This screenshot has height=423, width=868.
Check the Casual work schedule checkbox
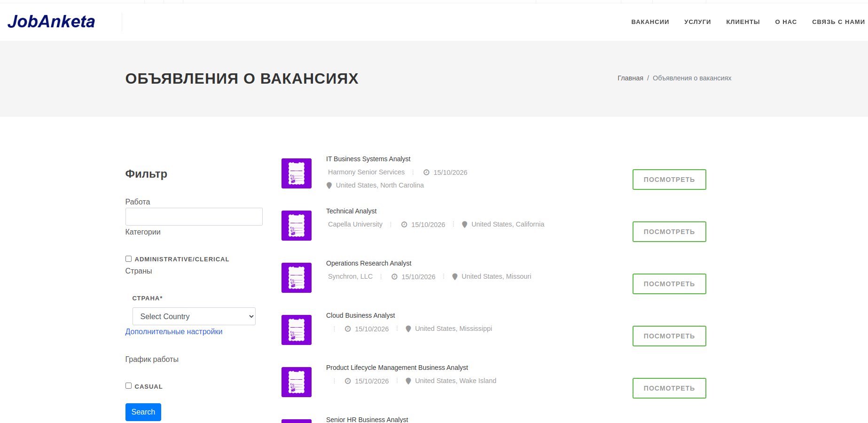click(128, 386)
